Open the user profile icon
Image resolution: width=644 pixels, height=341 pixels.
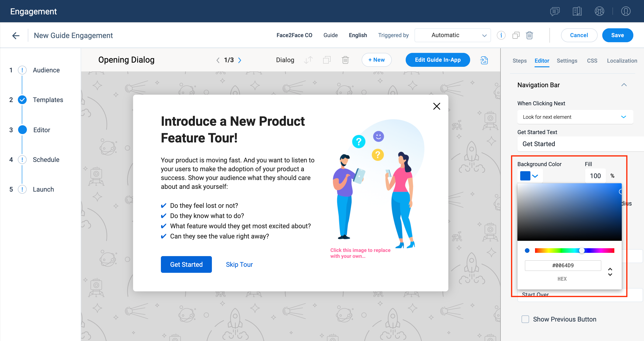click(x=626, y=11)
